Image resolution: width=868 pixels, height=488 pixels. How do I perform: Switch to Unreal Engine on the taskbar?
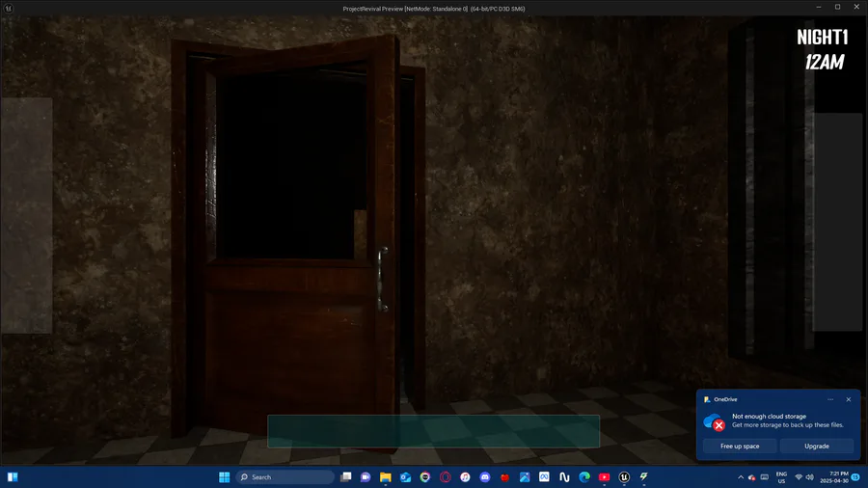click(624, 477)
